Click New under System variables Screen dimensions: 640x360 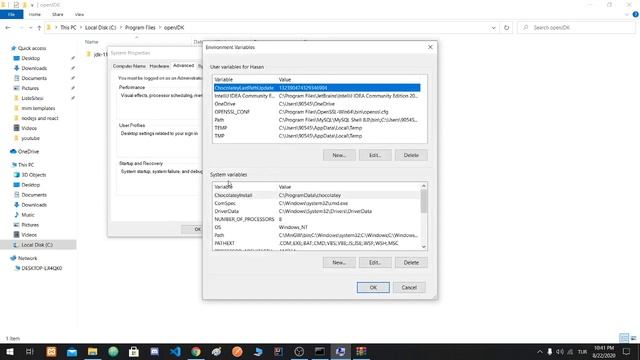point(339,262)
